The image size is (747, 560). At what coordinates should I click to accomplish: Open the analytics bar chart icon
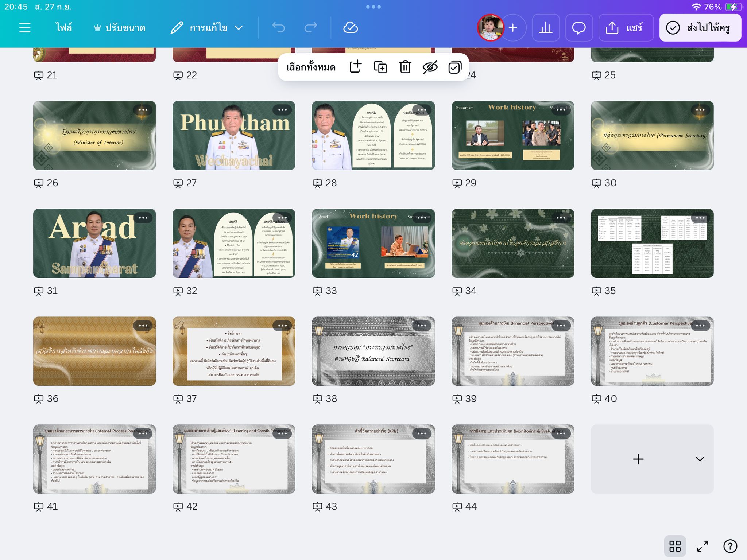click(x=546, y=28)
